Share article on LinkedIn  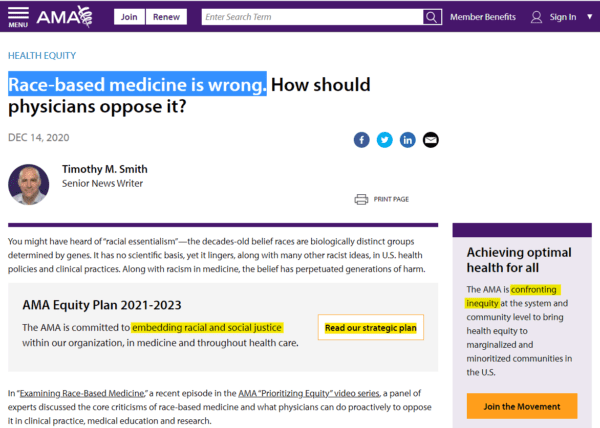(408, 140)
